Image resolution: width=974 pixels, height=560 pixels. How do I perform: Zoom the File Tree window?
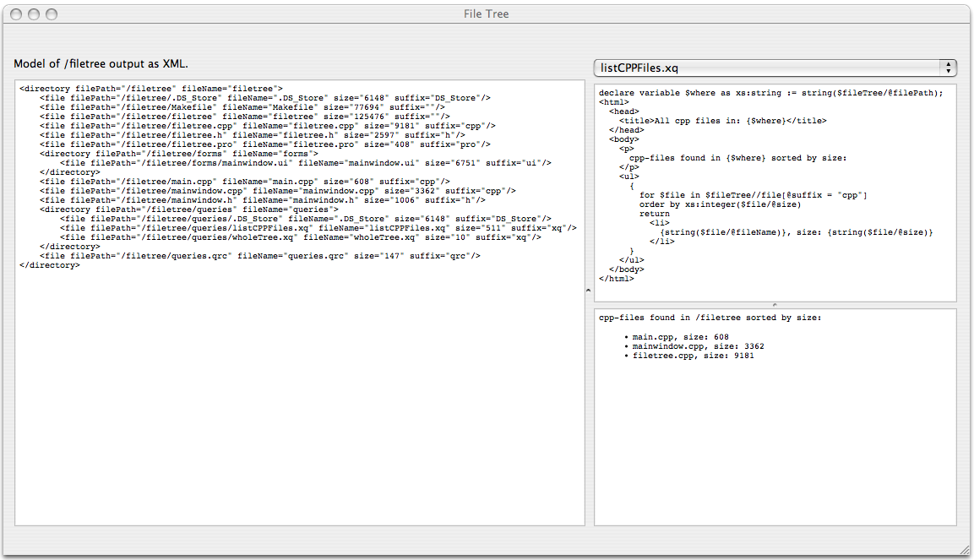coord(52,14)
